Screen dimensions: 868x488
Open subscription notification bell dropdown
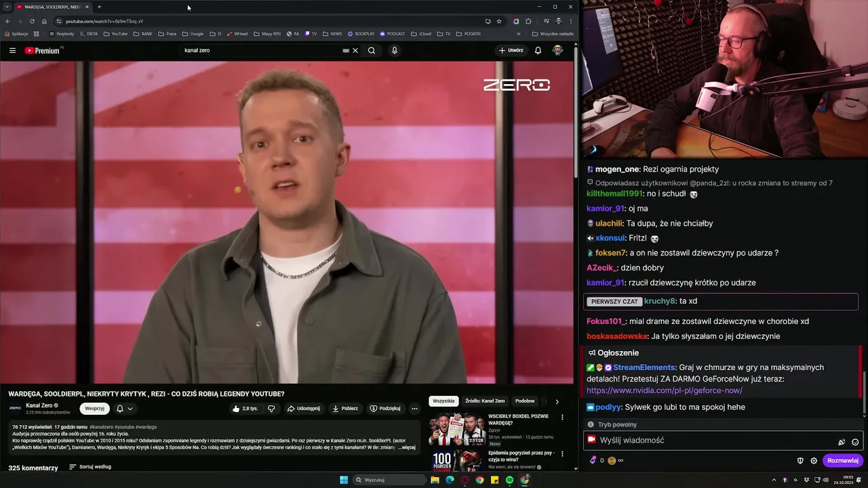click(124, 409)
